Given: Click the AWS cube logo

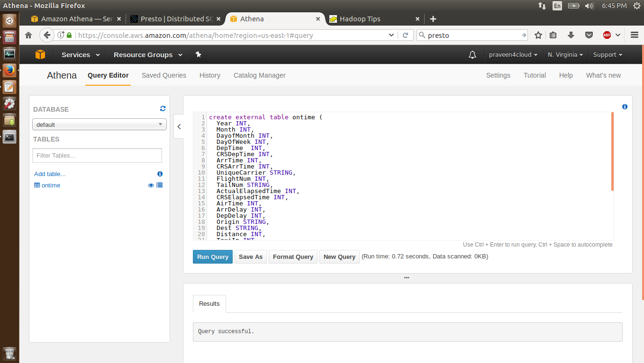Looking at the screenshot, I should pos(40,55).
